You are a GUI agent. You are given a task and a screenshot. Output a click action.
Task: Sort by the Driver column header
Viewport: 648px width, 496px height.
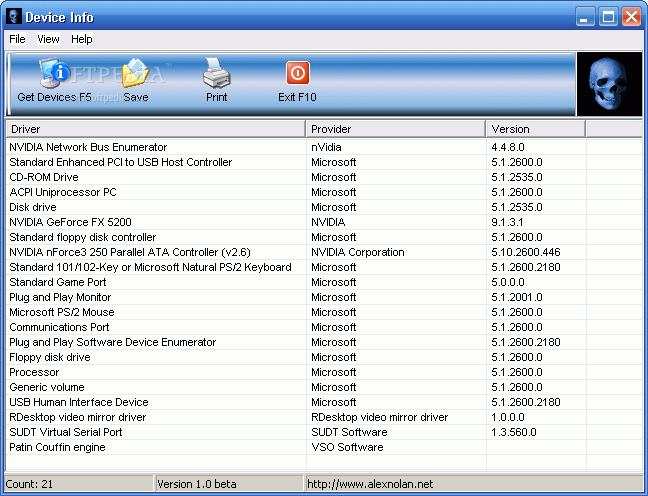(155, 129)
